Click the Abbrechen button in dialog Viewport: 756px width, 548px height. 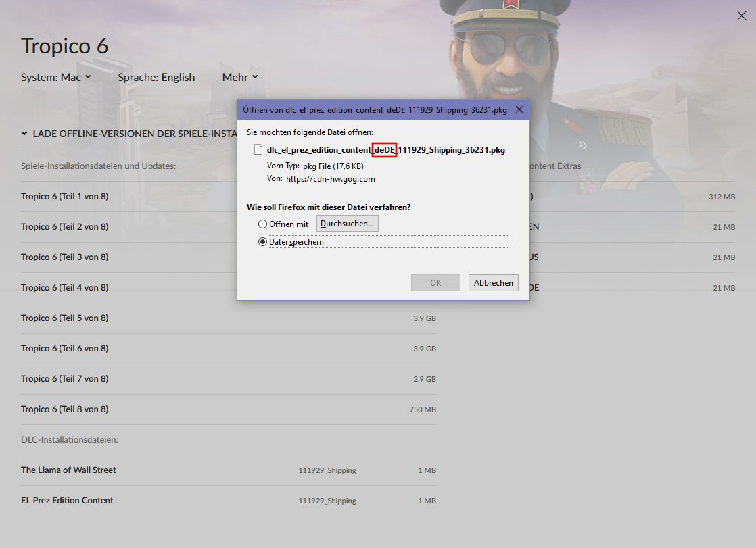pos(493,283)
